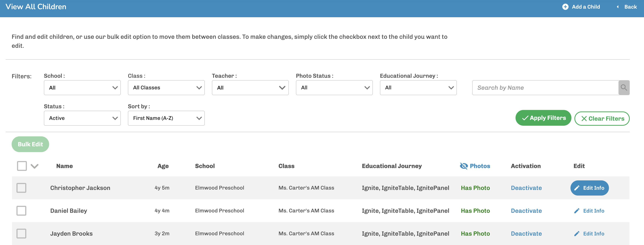Click the name Christopher Jackson
The height and width of the screenshot is (245, 644).
(x=80, y=188)
